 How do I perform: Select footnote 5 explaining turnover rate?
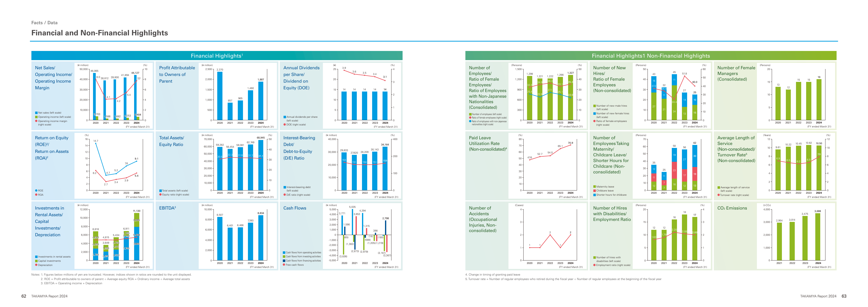[x=563, y=279]
